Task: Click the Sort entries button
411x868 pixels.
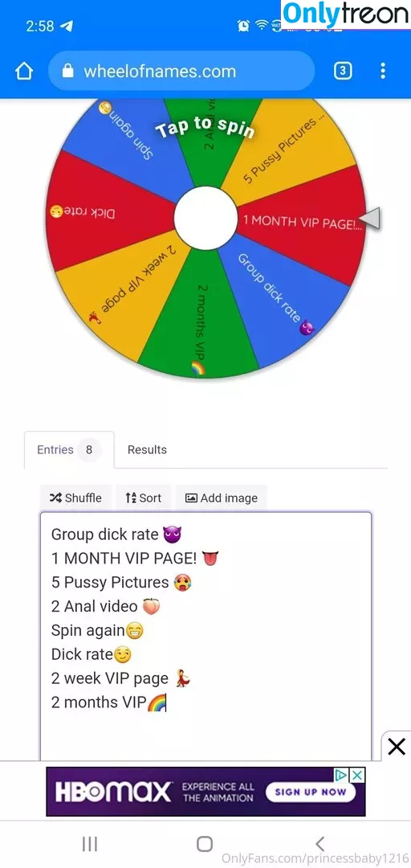Action: coord(143,497)
